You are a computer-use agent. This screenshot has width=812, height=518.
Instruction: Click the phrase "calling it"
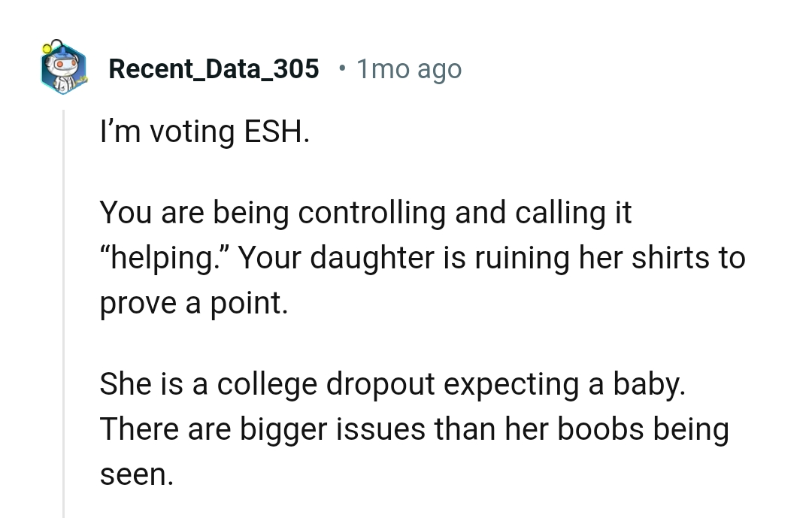[x=573, y=214]
